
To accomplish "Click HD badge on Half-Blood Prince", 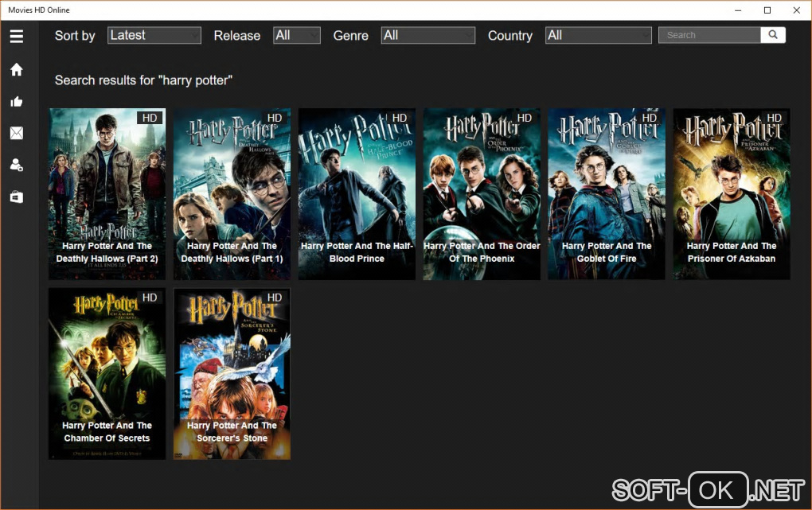I will point(400,118).
